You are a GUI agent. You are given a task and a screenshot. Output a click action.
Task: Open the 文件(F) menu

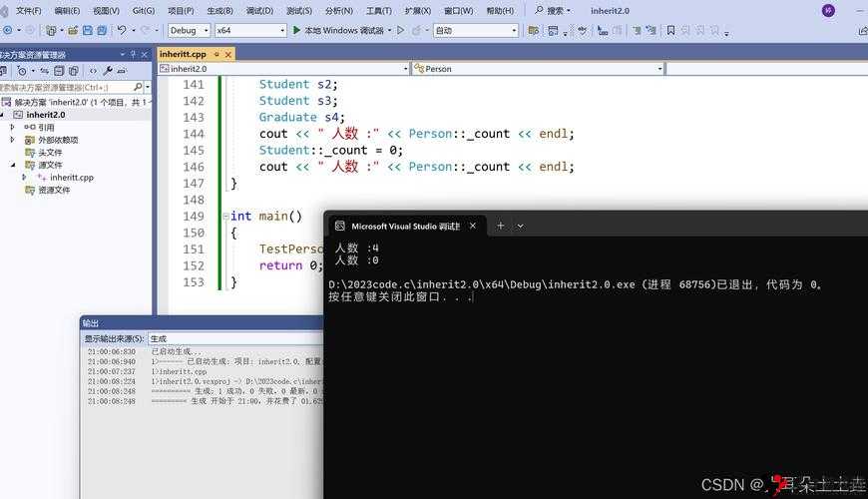click(28, 11)
